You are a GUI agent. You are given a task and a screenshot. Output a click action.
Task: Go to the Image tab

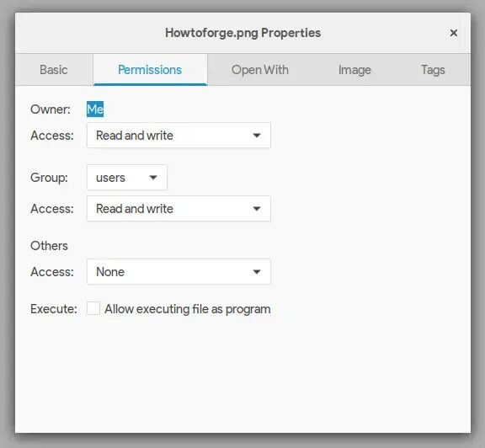(x=354, y=70)
